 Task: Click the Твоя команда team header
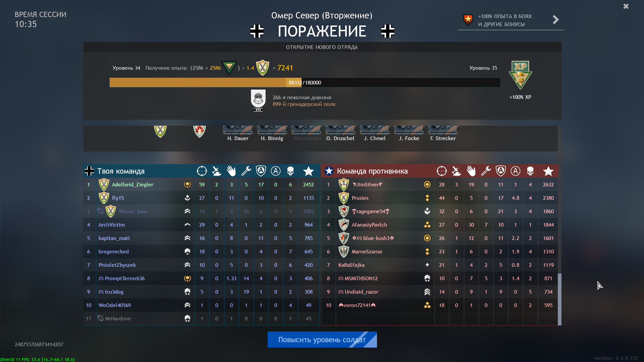[121, 171]
